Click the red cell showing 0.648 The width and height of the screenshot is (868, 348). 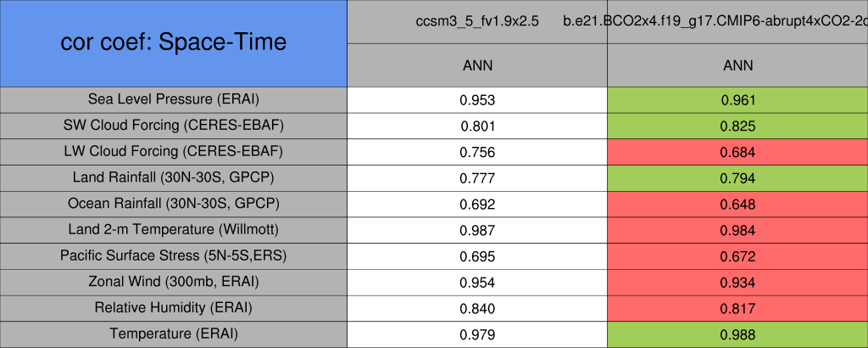[737, 205]
